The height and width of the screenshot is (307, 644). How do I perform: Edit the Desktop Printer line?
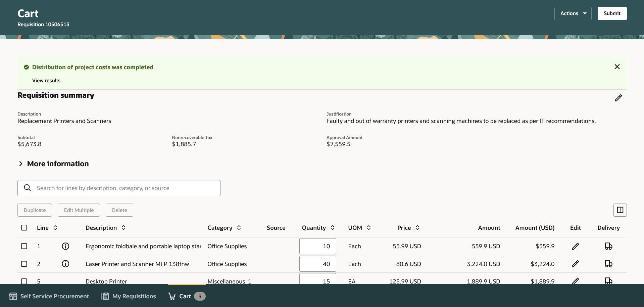click(575, 281)
